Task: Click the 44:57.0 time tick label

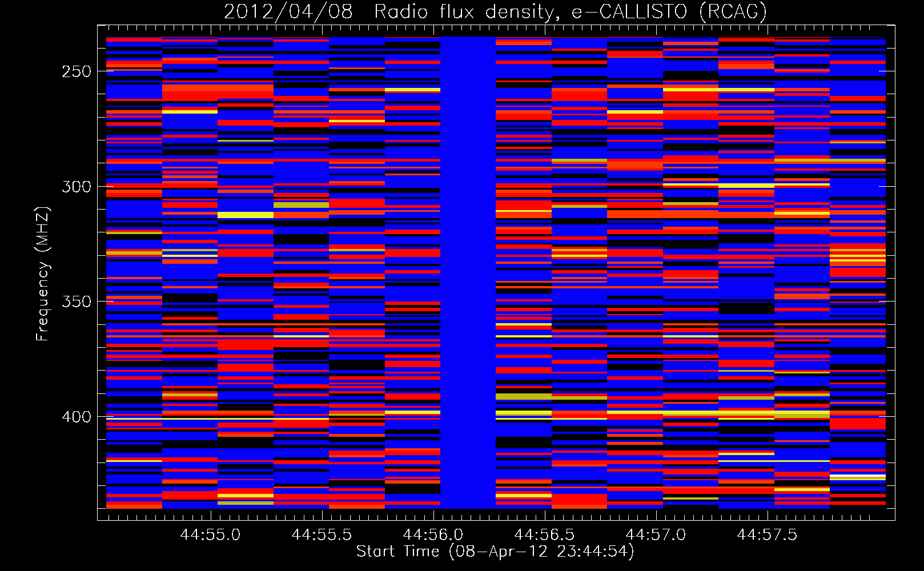Action: pyautogui.click(x=656, y=535)
